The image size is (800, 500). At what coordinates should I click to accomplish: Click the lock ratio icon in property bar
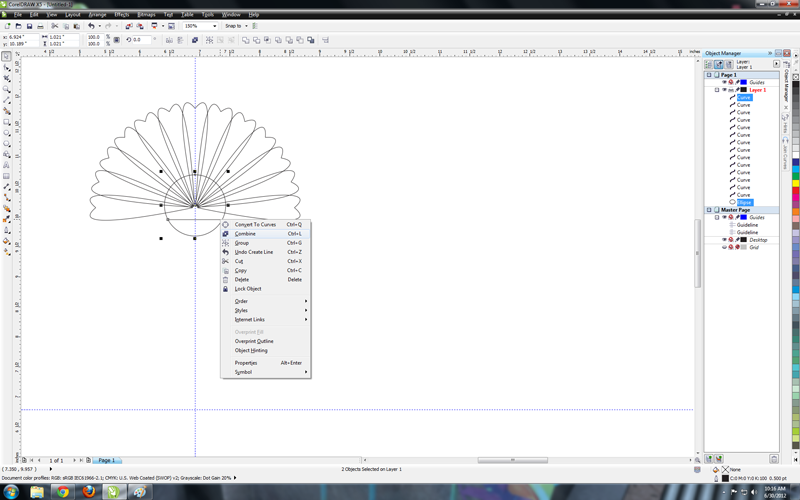point(117,40)
